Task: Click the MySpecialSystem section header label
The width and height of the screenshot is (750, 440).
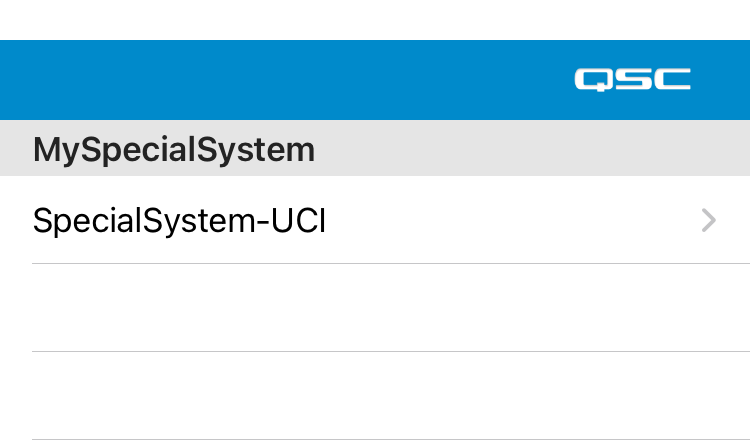Action: pos(174,150)
